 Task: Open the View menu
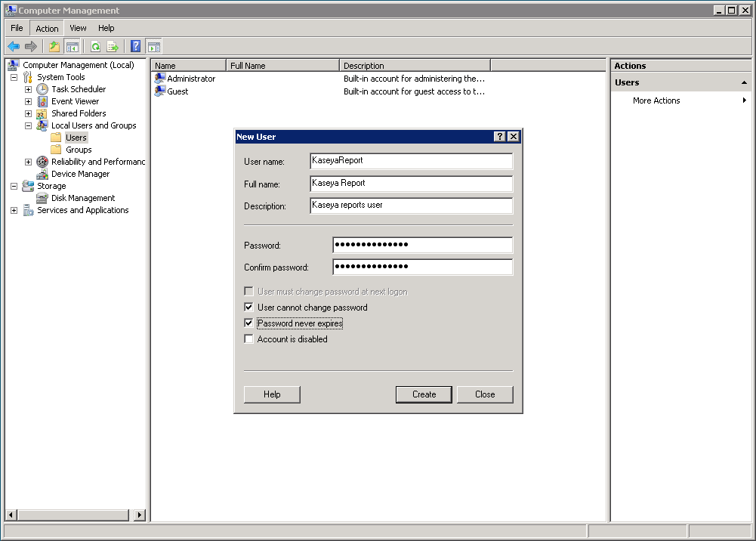point(78,28)
